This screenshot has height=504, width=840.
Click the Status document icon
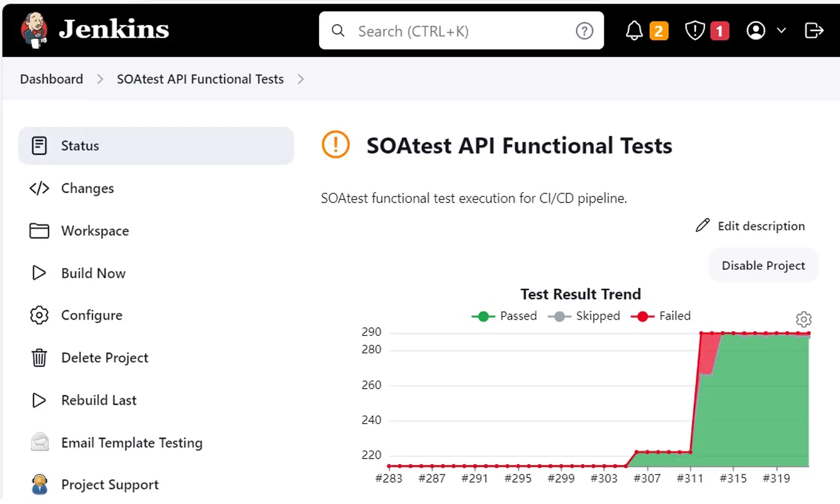click(x=39, y=145)
